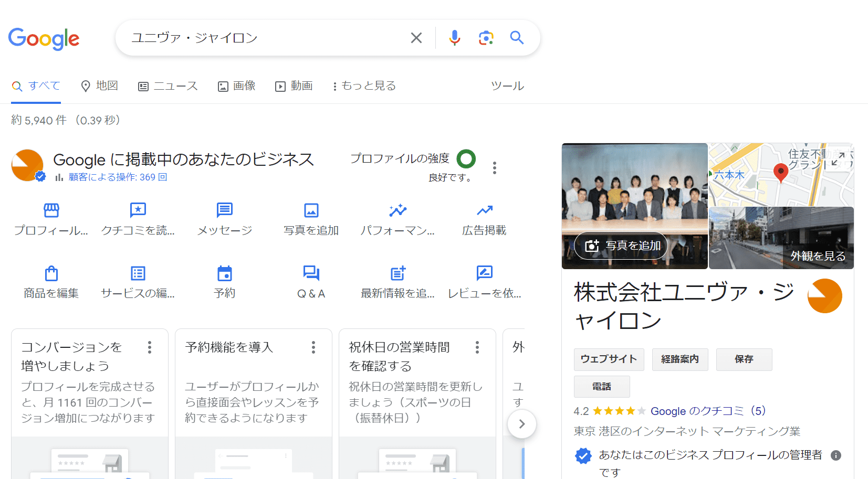Click the コンバージョンを増やしましょう card title

click(x=71, y=357)
